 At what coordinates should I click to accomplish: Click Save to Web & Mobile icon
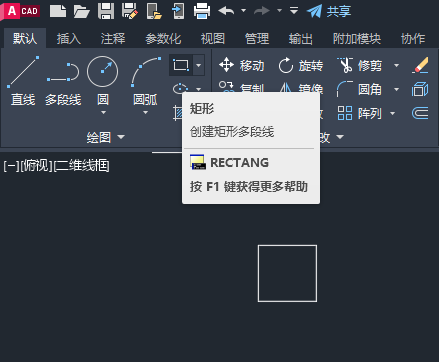[178, 11]
